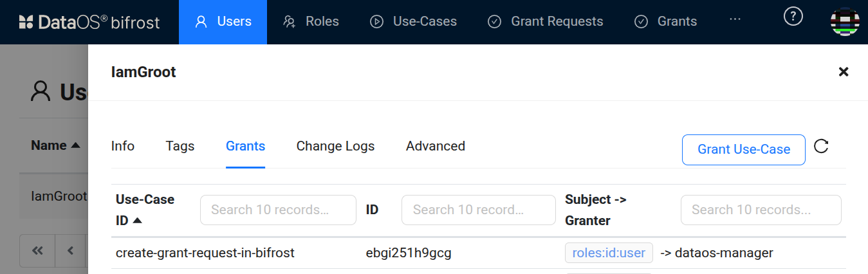Go to previous page chevron
This screenshot has width=868, height=274.
[71, 251]
